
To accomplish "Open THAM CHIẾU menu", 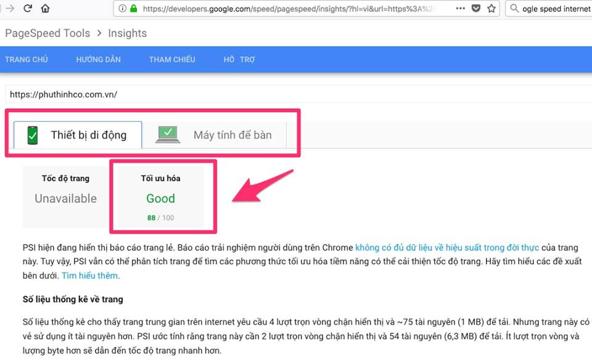I will (x=172, y=60).
